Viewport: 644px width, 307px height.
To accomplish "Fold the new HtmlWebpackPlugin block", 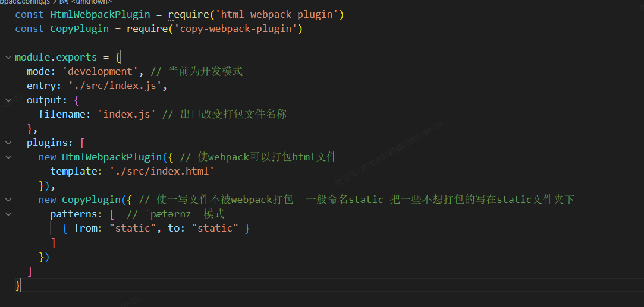I will tap(8, 157).
